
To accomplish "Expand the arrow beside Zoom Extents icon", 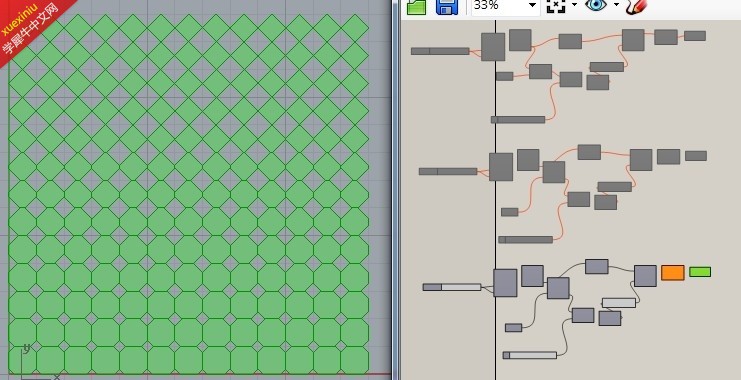I will coord(574,5).
